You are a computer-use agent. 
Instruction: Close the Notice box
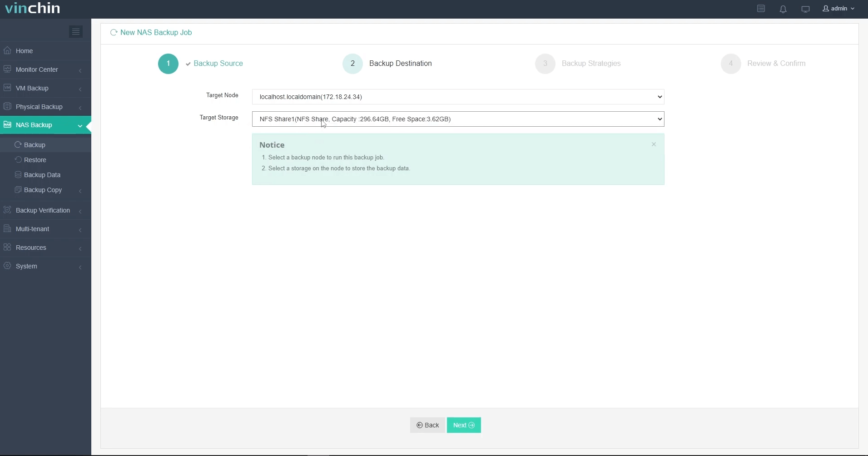click(x=654, y=144)
